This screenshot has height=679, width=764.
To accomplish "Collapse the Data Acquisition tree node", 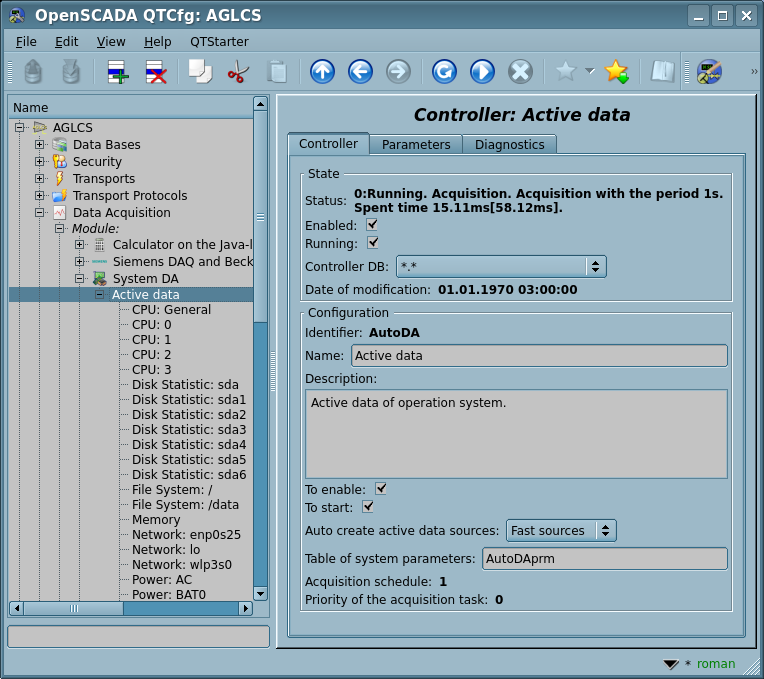I will click(x=39, y=213).
